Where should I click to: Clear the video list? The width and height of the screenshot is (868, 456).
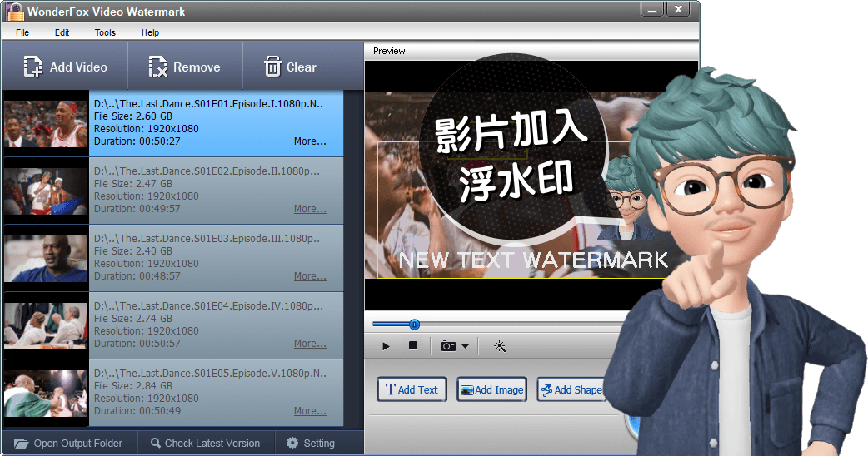290,67
